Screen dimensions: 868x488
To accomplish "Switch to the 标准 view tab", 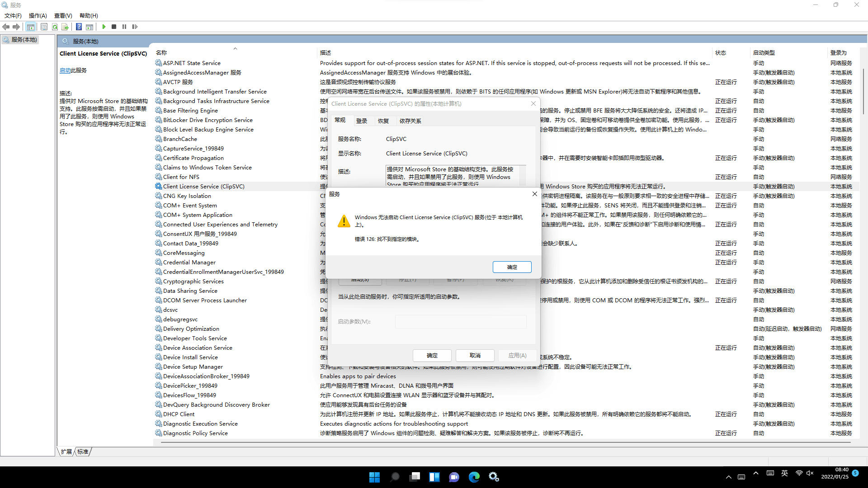I will (83, 452).
